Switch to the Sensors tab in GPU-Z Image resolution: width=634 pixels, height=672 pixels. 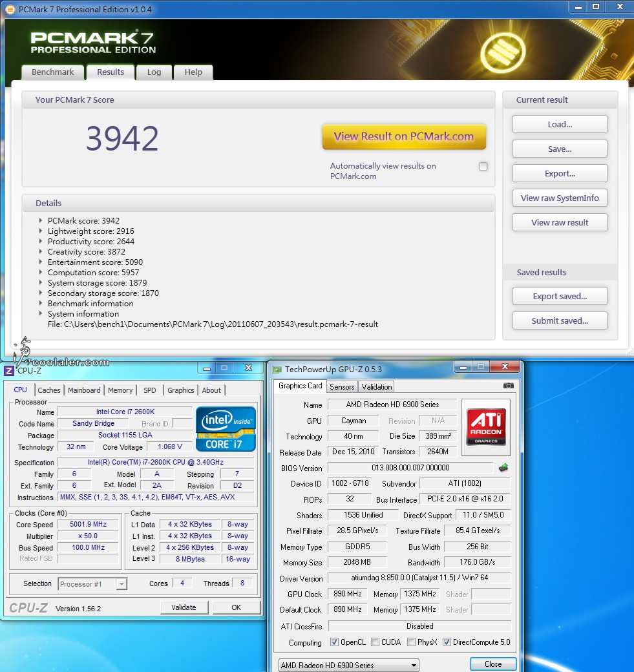(342, 386)
